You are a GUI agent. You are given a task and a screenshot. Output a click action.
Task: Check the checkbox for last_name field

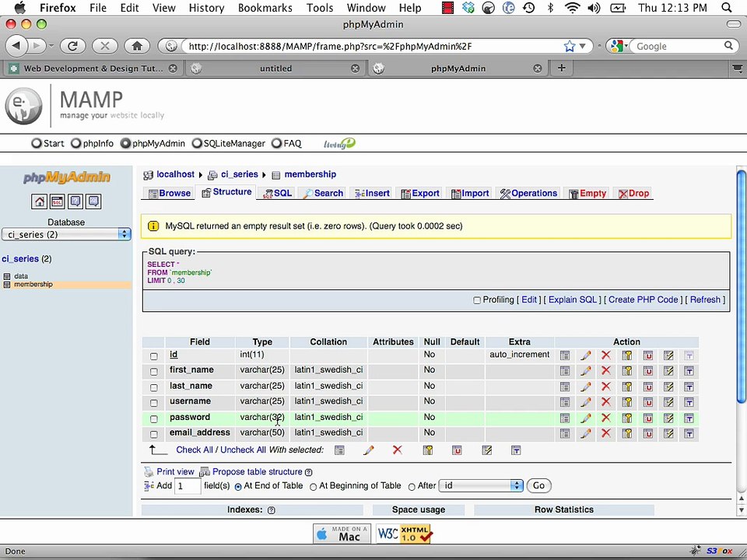point(154,387)
